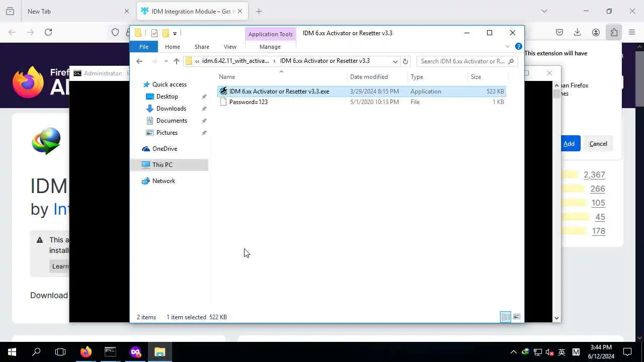
Task: Open the IDM 6.xx Activator or Resetter v3.3.exe file
Action: [x=361, y=92]
